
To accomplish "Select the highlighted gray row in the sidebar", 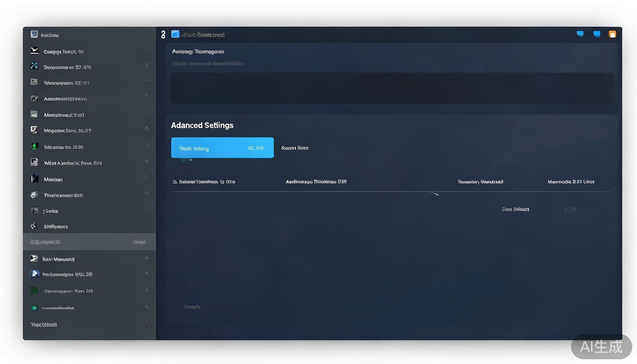I will tap(89, 242).
